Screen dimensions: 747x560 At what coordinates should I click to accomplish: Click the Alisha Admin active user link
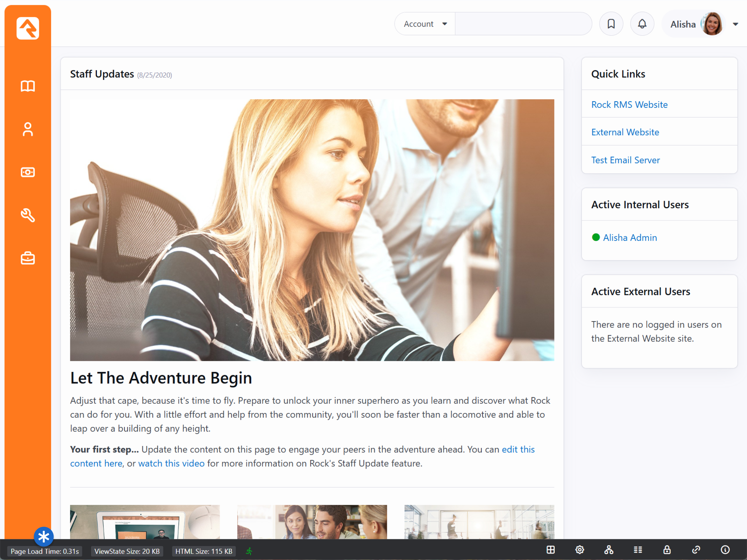630,238
